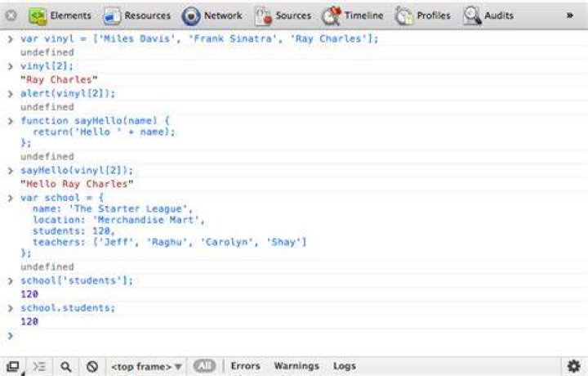Click the Timeline panel icon
The image size is (588, 376).
332,16
